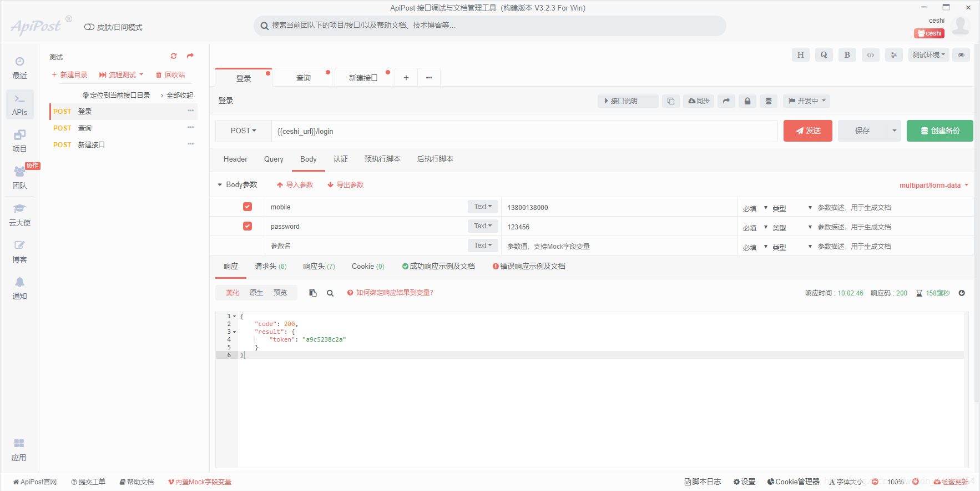Open the 博客 blog sidebar icon
The image size is (980, 491).
coord(19,252)
